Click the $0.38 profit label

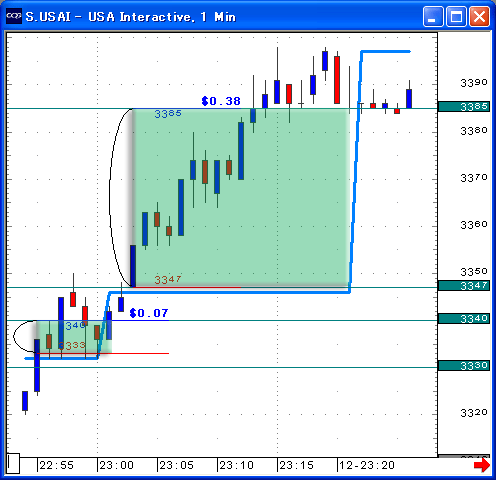pos(221,101)
